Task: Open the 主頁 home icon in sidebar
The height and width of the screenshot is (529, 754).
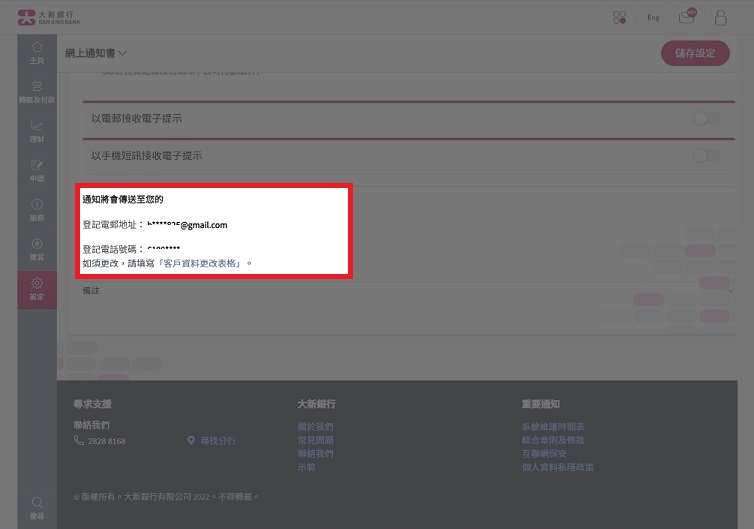Action: click(37, 52)
